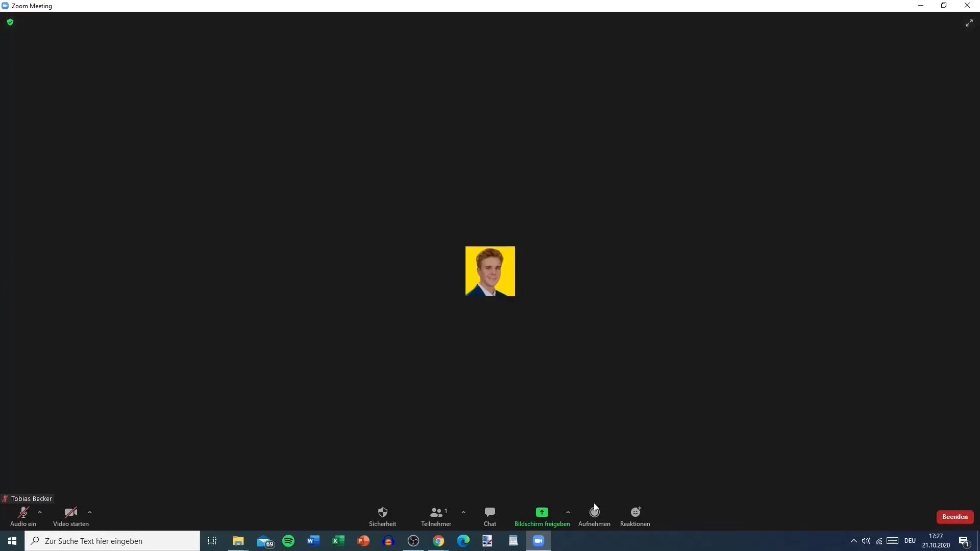Open Spotify app from taskbar
The height and width of the screenshot is (551, 980).
(x=288, y=540)
